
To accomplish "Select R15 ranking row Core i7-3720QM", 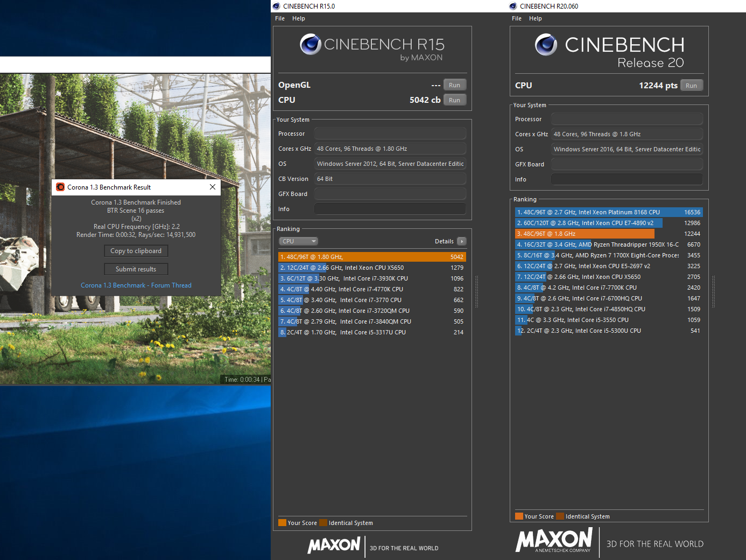I will click(372, 311).
